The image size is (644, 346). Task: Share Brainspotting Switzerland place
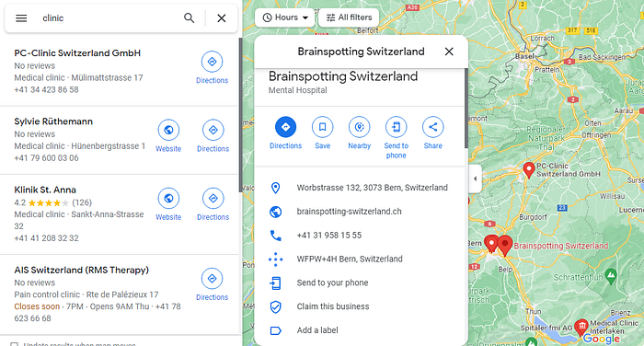pyautogui.click(x=433, y=133)
